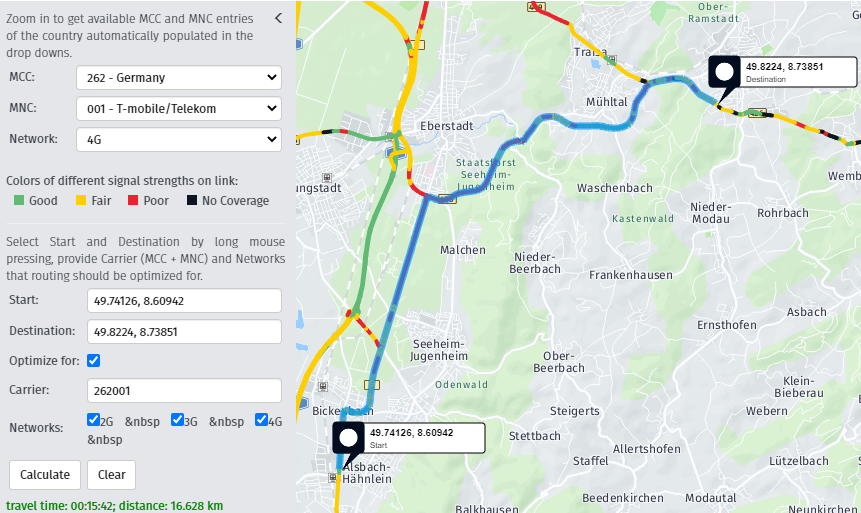861x513 pixels.
Task: Click the Start marker pin on map
Action: 348,438
